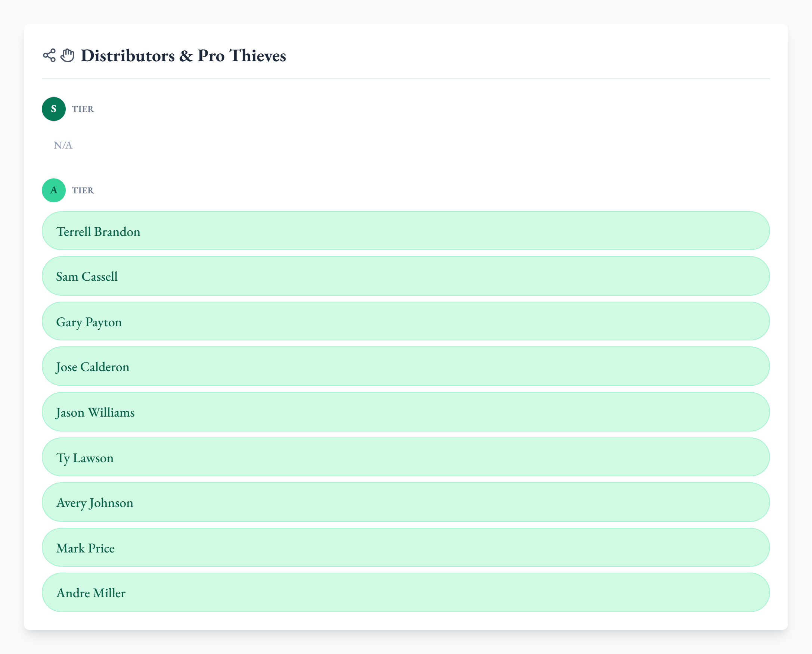Viewport: 812px width, 654px height.
Task: Click the share nodes icon in header
Action: [49, 55]
